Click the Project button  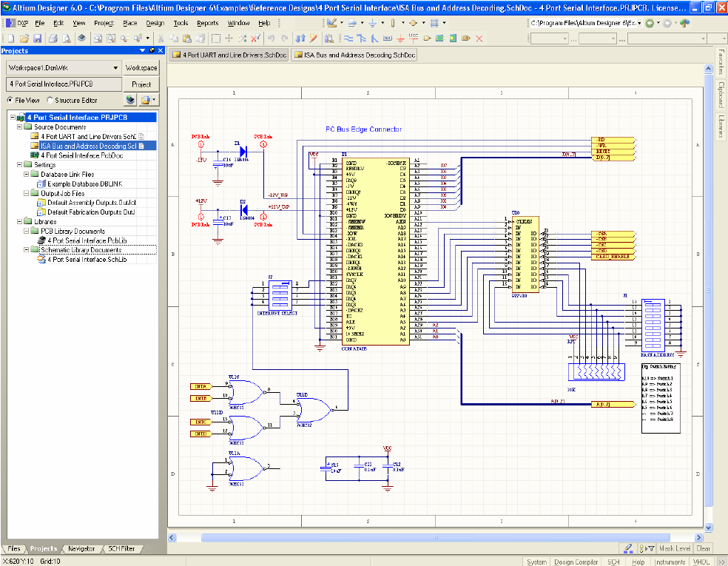tap(141, 84)
